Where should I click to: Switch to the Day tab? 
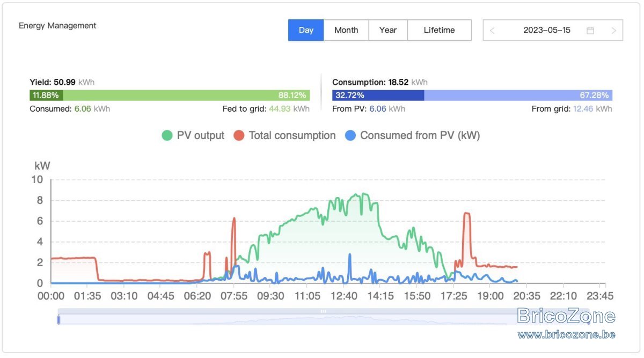[306, 30]
